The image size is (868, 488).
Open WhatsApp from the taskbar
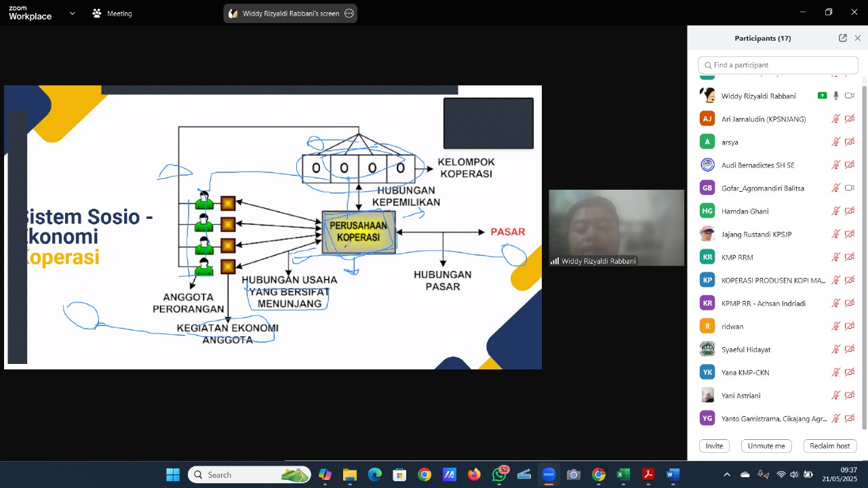[499, 474]
